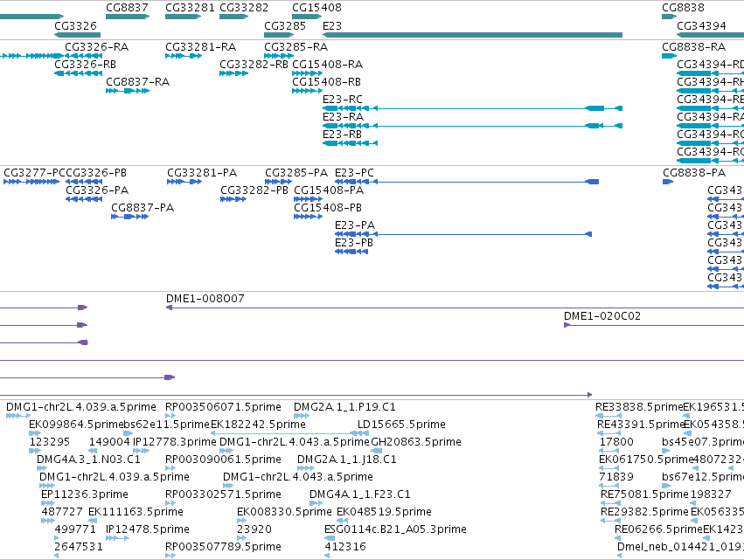
Task: Select protein CG3326-PA
Action: [x=84, y=200]
